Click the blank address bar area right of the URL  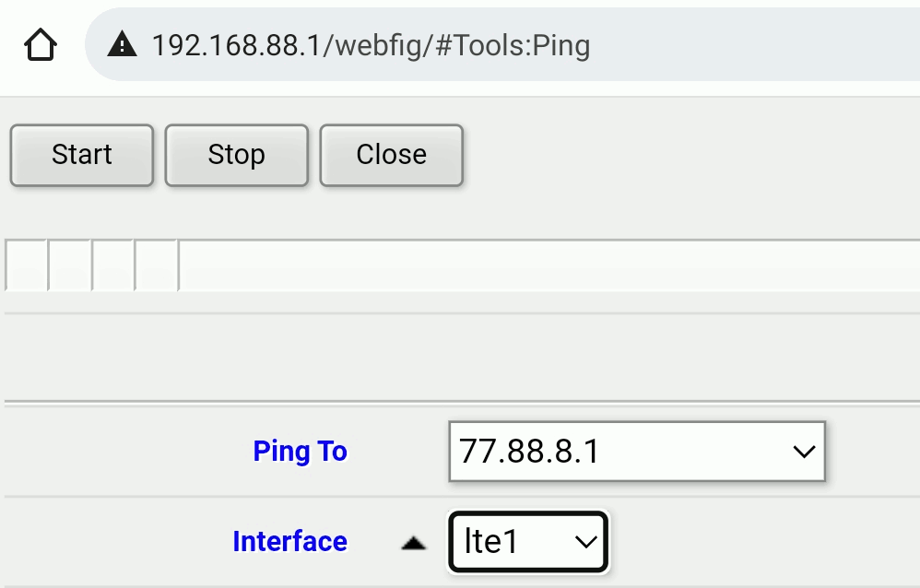(x=756, y=44)
